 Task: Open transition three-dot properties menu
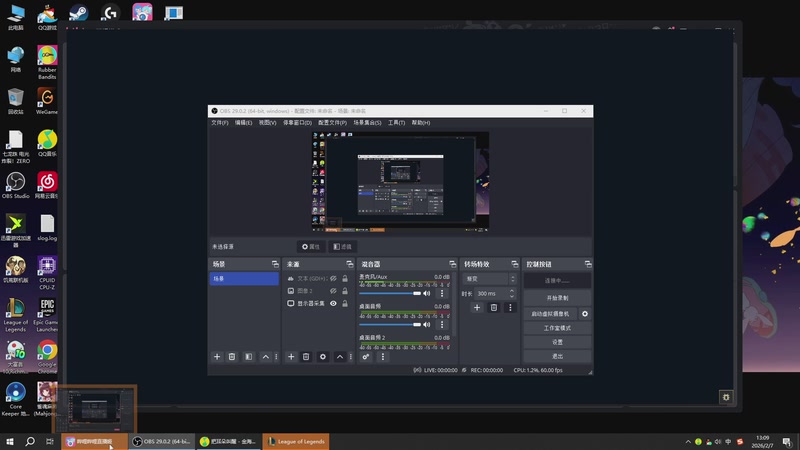click(x=510, y=308)
